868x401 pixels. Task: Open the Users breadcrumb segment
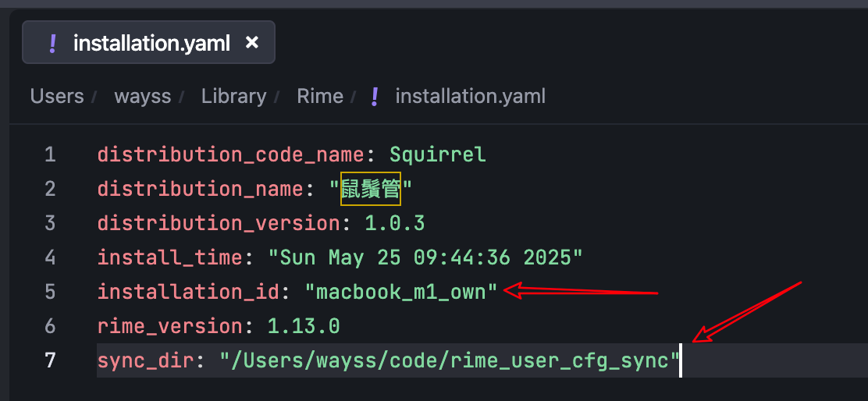click(57, 96)
